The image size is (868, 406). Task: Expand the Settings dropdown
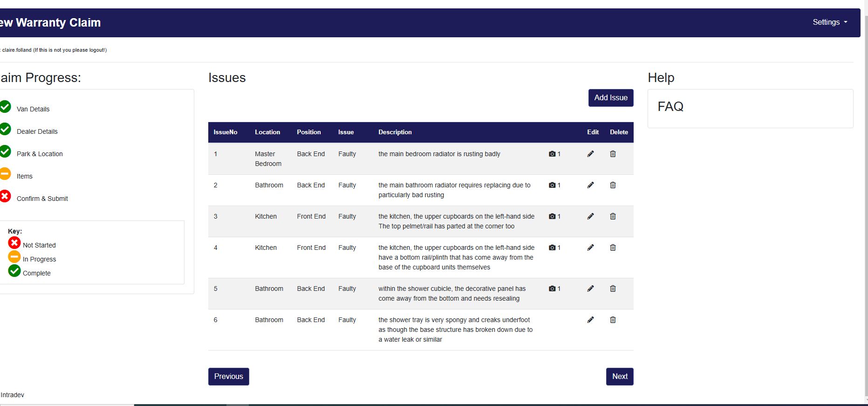pyautogui.click(x=829, y=22)
